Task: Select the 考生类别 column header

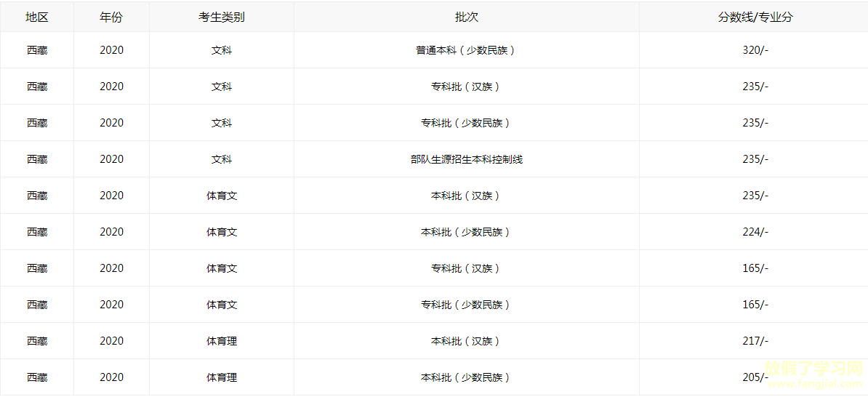Action: click(x=222, y=17)
